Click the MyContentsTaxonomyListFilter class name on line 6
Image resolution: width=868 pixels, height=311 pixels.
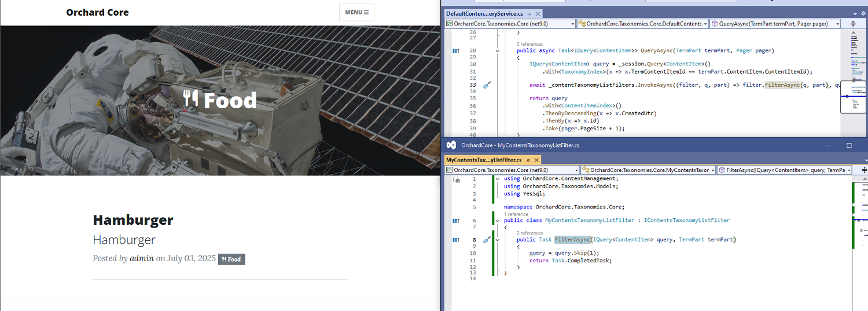[x=590, y=221]
